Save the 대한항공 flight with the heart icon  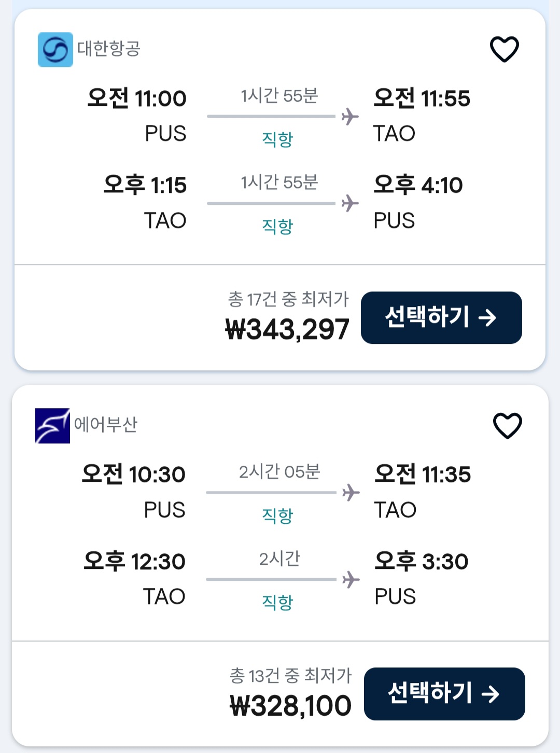click(x=504, y=49)
